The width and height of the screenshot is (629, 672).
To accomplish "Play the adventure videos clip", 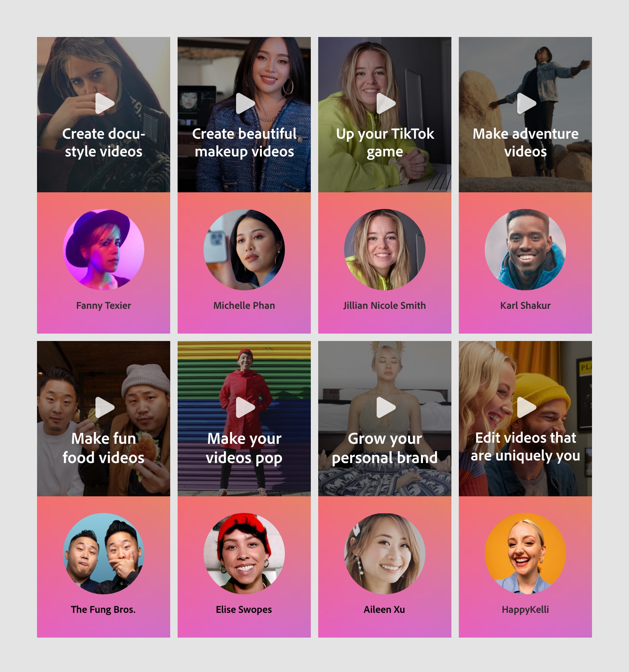I will pyautogui.click(x=526, y=103).
